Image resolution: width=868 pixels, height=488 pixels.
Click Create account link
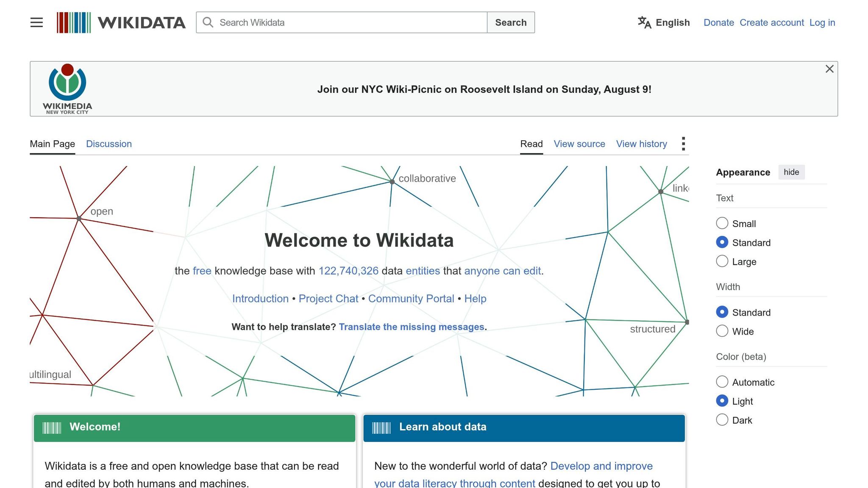tap(772, 22)
